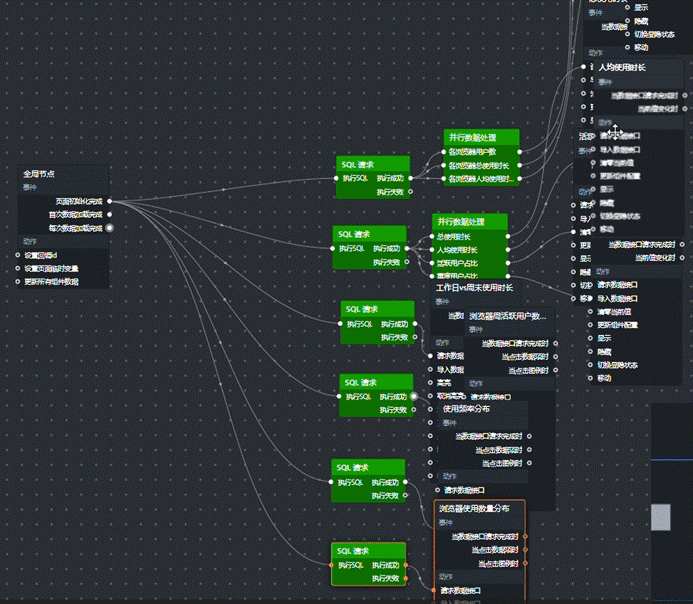Click orange 当点击图例时 port of 浏览器使用数量分布

[x=525, y=563]
